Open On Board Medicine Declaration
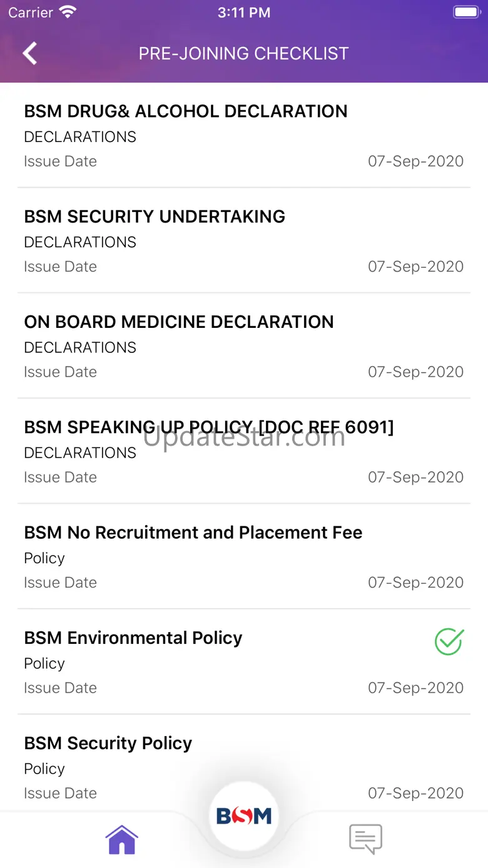Image resolution: width=488 pixels, height=868 pixels. point(179,322)
